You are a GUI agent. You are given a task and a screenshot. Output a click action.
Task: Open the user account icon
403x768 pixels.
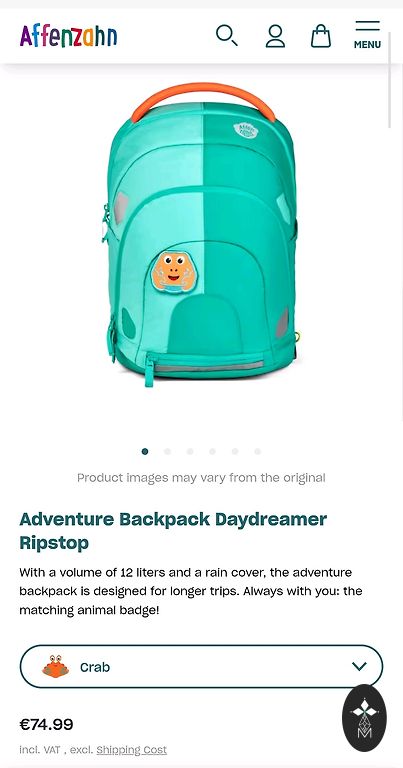pyautogui.click(x=275, y=36)
